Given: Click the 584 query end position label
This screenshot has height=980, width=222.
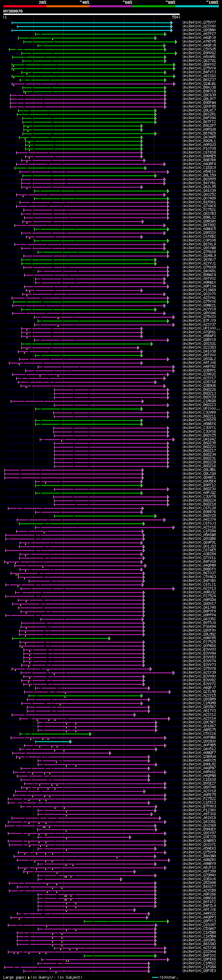Looking at the screenshot, I should [x=175, y=17].
